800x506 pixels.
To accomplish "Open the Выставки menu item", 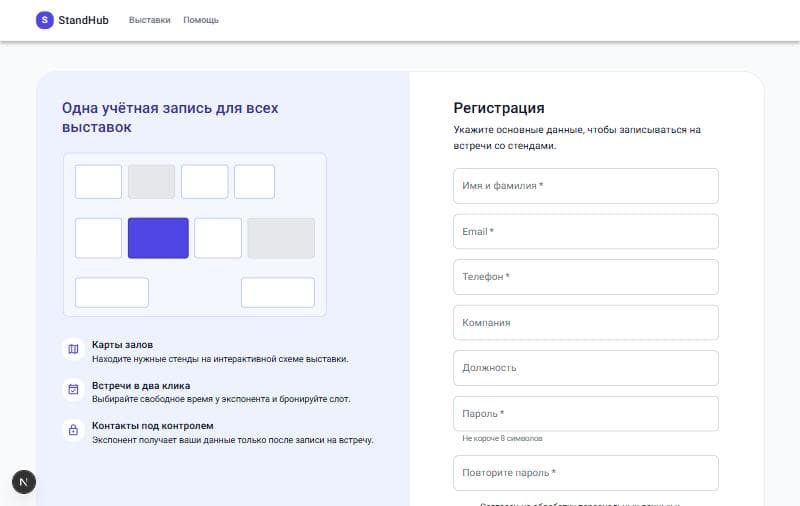I will (x=149, y=20).
